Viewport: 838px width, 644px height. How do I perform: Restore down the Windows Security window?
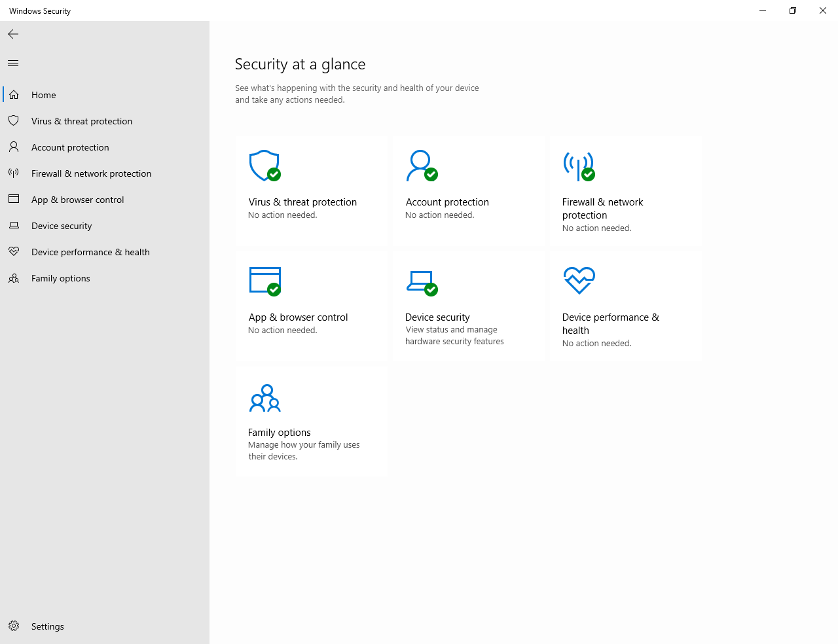[793, 10]
